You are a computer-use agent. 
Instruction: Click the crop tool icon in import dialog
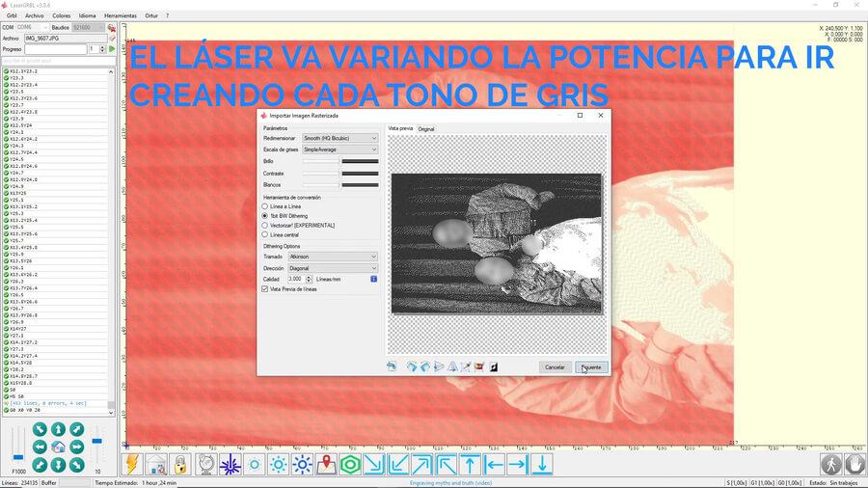click(466, 366)
